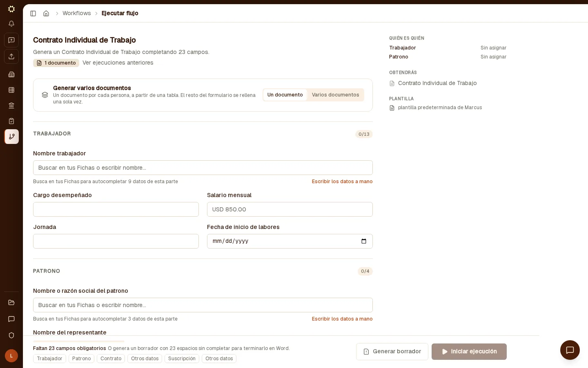This screenshot has height=368, width=588.
Task: Open the floating chat bubble button
Action: click(x=570, y=350)
